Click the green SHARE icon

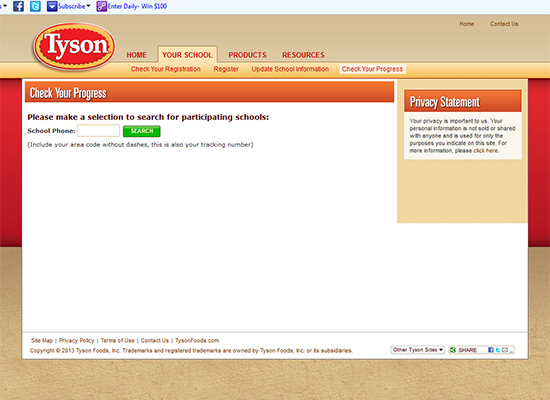pyautogui.click(x=453, y=350)
